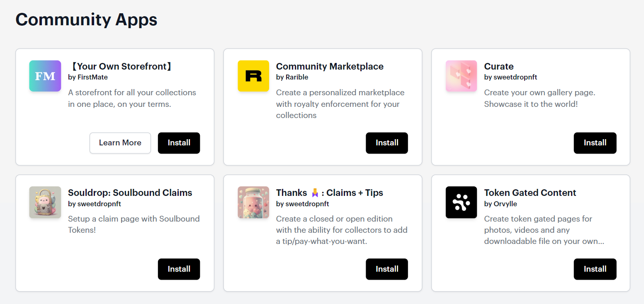Install the Community Marketplace app
644x304 pixels.
click(x=386, y=143)
